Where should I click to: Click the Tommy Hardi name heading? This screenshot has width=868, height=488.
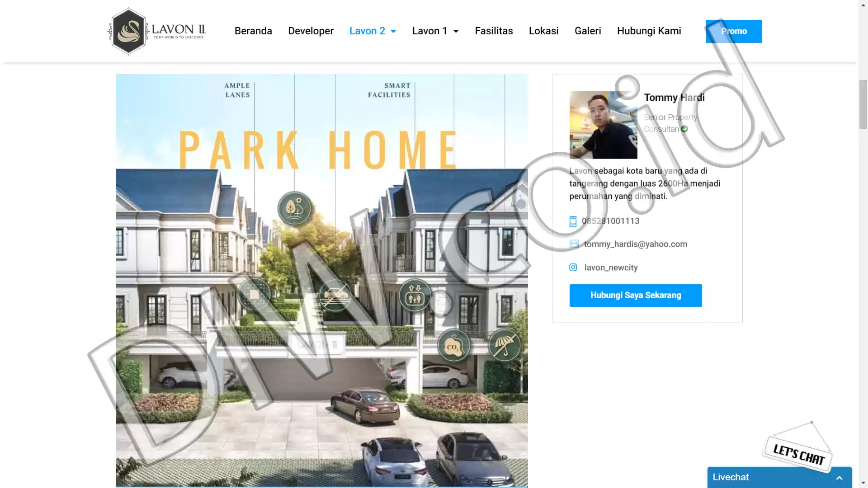674,98
